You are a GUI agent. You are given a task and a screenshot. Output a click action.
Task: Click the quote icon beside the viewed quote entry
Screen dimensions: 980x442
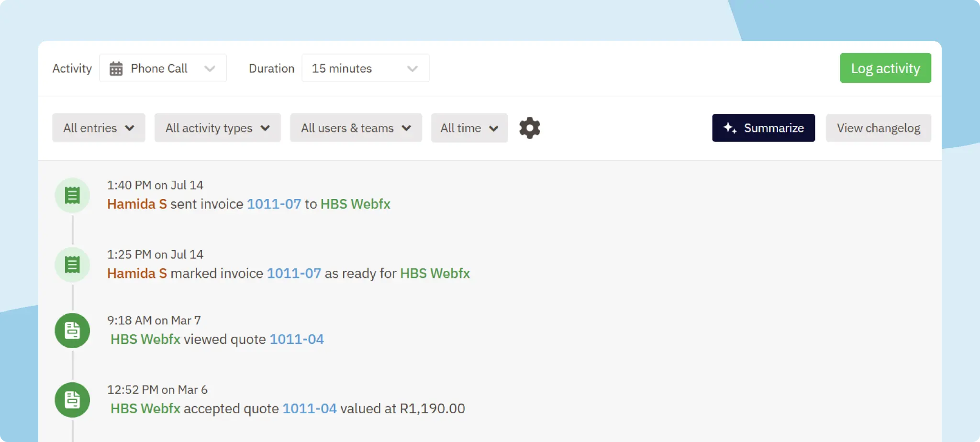tap(72, 330)
